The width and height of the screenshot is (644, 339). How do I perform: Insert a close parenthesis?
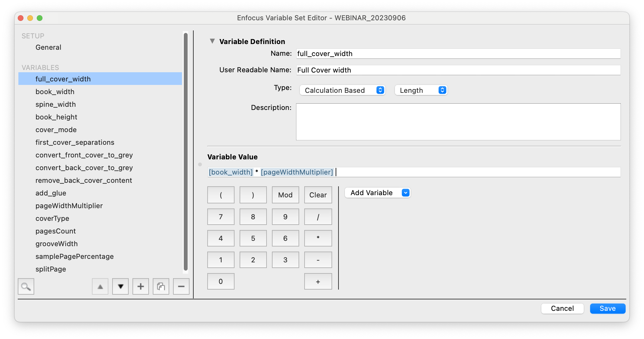(253, 195)
